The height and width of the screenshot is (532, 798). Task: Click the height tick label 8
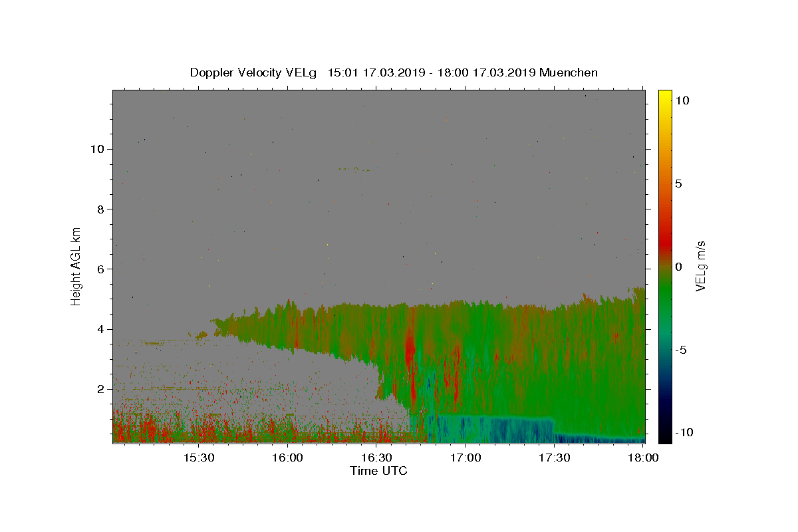click(100, 209)
